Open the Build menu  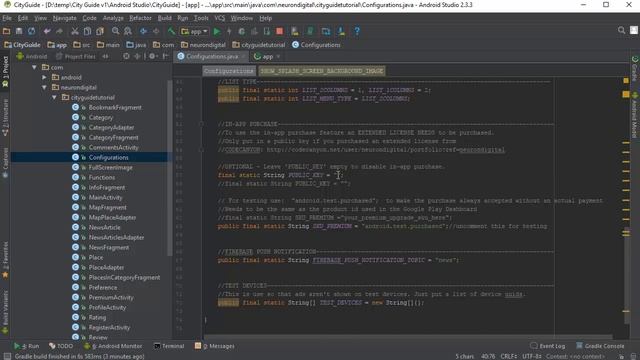click(x=164, y=18)
